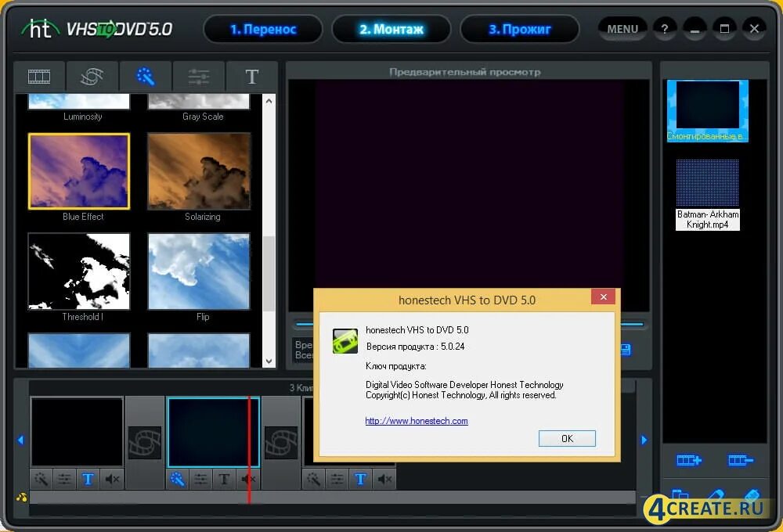
Task: Select the Luminosity effect thumbnail
Action: [x=79, y=102]
